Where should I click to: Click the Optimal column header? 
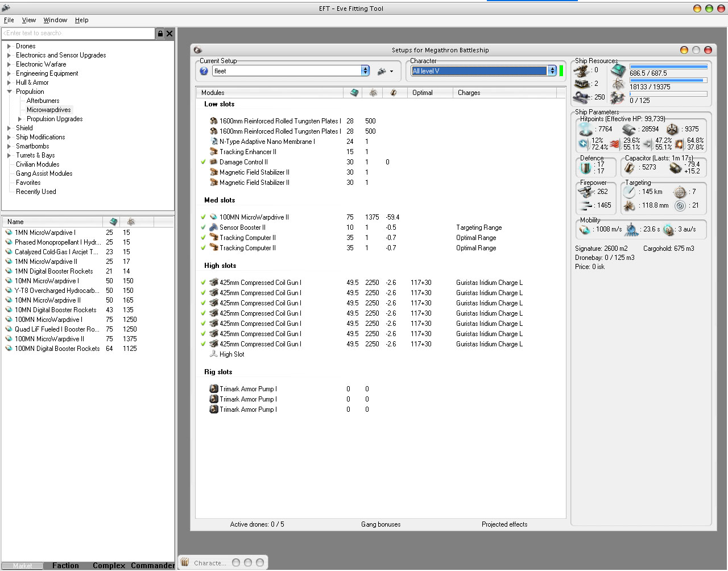pos(430,93)
